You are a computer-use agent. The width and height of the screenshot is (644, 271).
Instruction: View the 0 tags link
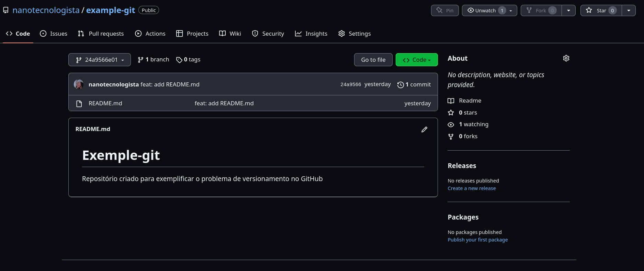coord(188,60)
